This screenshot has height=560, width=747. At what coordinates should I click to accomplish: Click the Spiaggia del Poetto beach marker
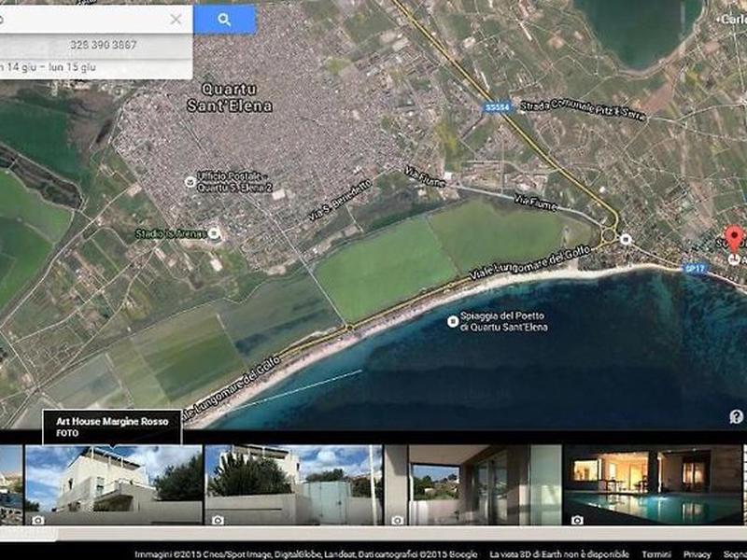(x=453, y=321)
